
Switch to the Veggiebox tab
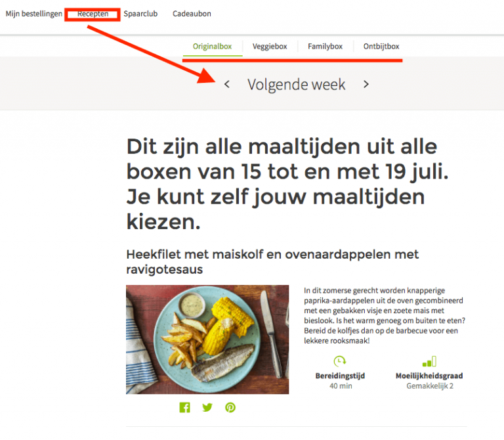[270, 47]
